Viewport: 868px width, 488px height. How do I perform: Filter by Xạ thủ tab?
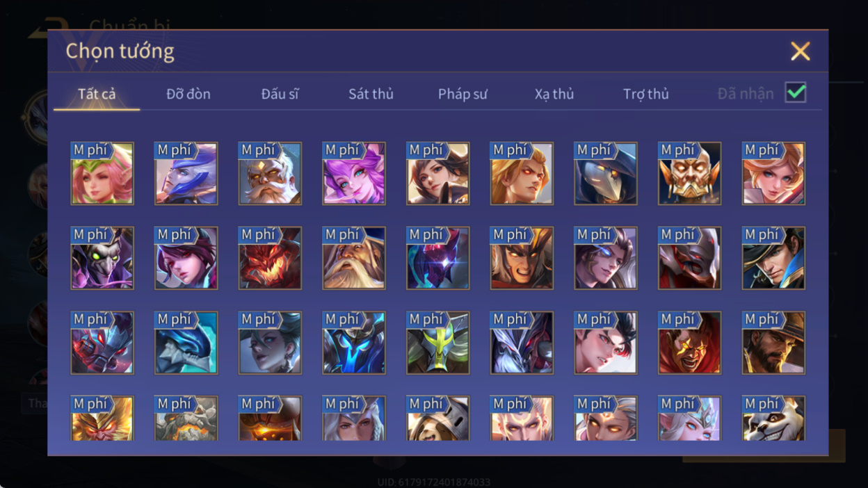(x=554, y=94)
